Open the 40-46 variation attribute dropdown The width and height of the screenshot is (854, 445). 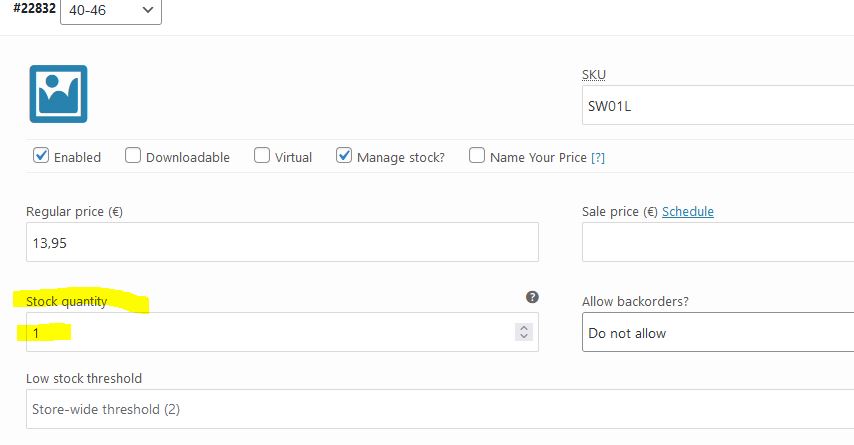coord(110,10)
